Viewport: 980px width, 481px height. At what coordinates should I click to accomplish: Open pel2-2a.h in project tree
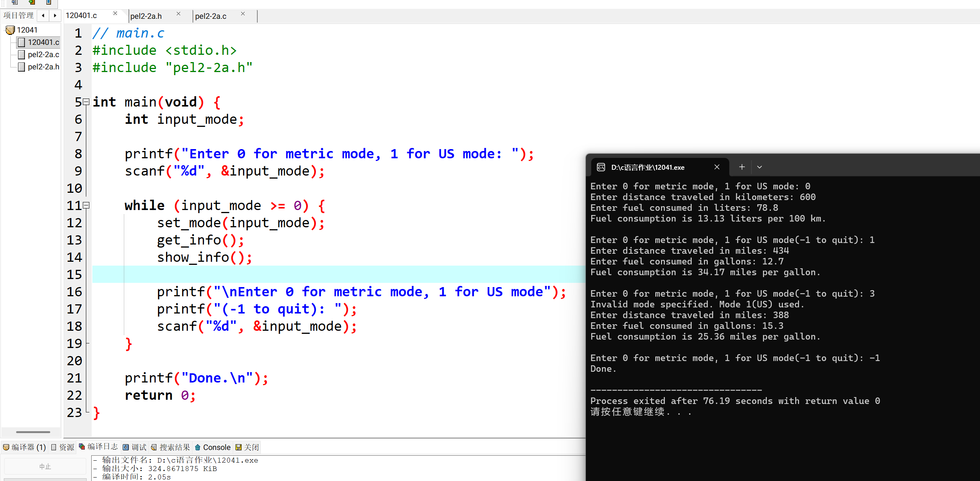point(43,67)
